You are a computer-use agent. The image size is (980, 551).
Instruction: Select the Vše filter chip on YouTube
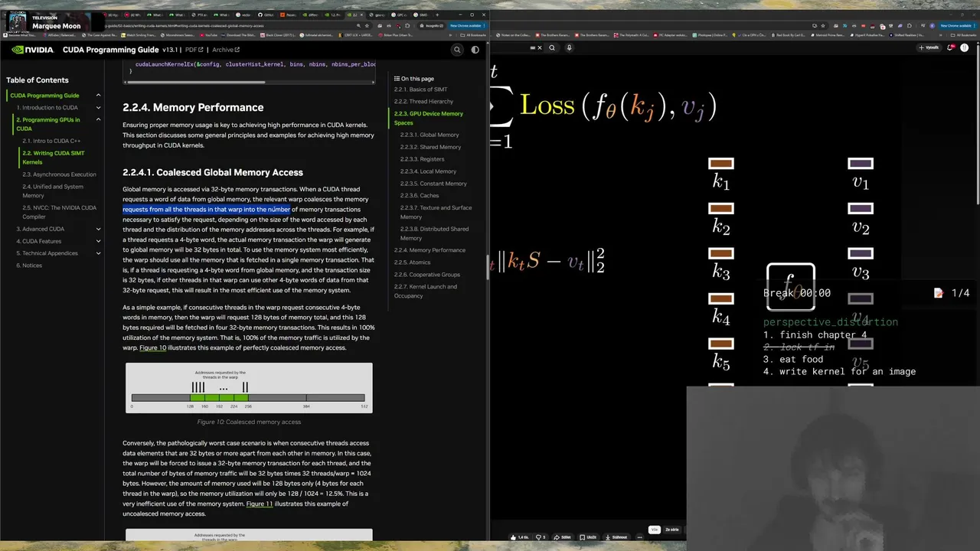point(655,530)
